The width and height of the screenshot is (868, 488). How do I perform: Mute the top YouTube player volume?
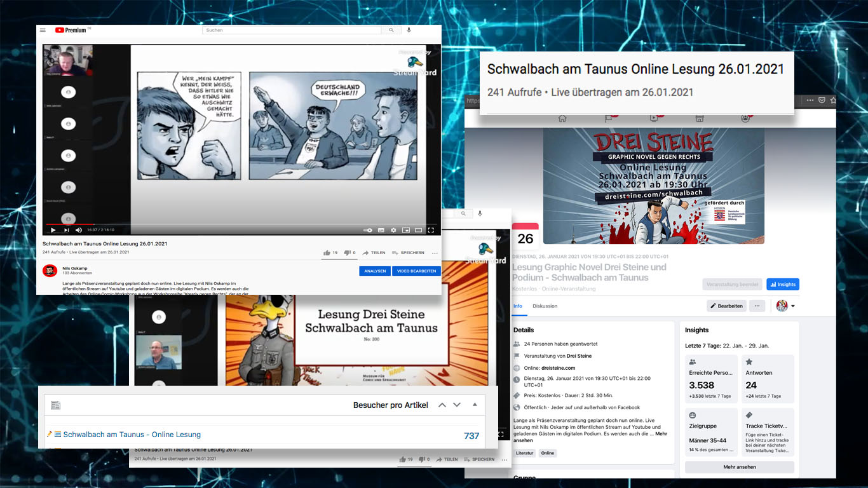tap(79, 230)
